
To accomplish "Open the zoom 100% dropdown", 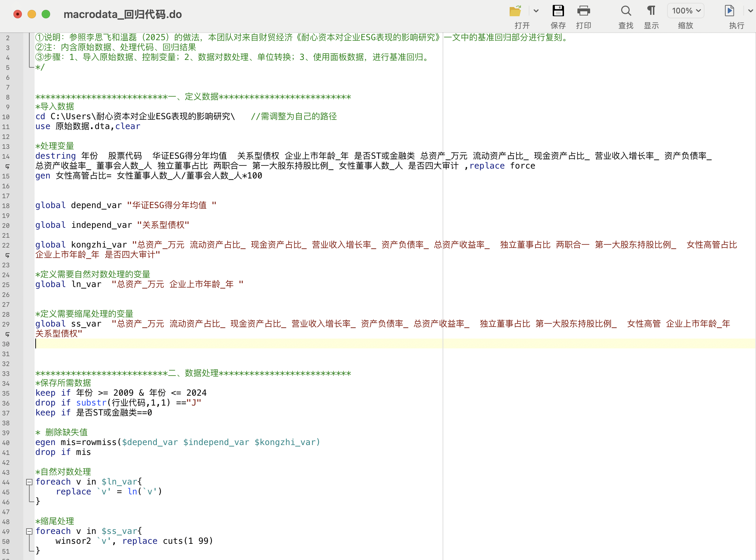I will click(685, 11).
